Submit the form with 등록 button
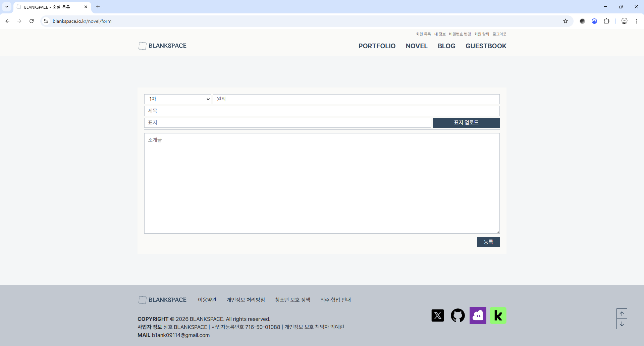This screenshot has height=346, width=644. (488, 242)
